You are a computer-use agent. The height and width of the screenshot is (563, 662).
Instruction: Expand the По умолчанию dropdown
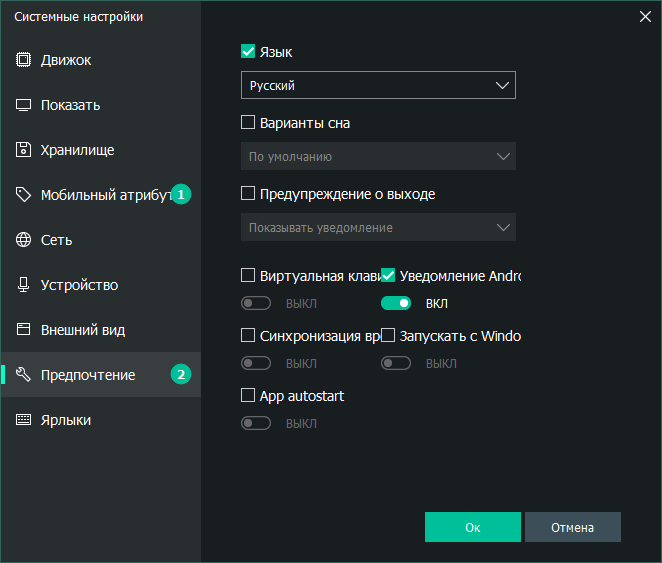pos(378,156)
